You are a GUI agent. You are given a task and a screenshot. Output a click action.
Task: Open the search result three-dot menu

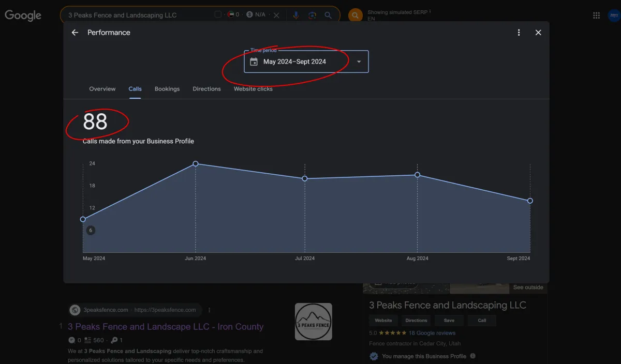coord(210,310)
